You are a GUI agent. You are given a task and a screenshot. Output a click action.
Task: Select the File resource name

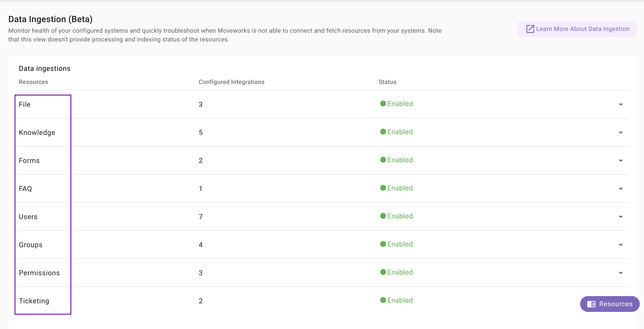25,104
